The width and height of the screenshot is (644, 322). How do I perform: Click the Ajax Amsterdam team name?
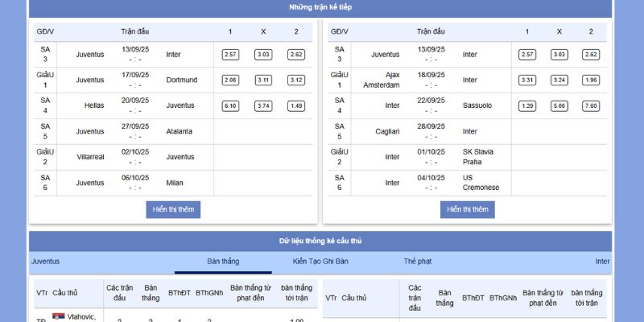tap(381, 80)
